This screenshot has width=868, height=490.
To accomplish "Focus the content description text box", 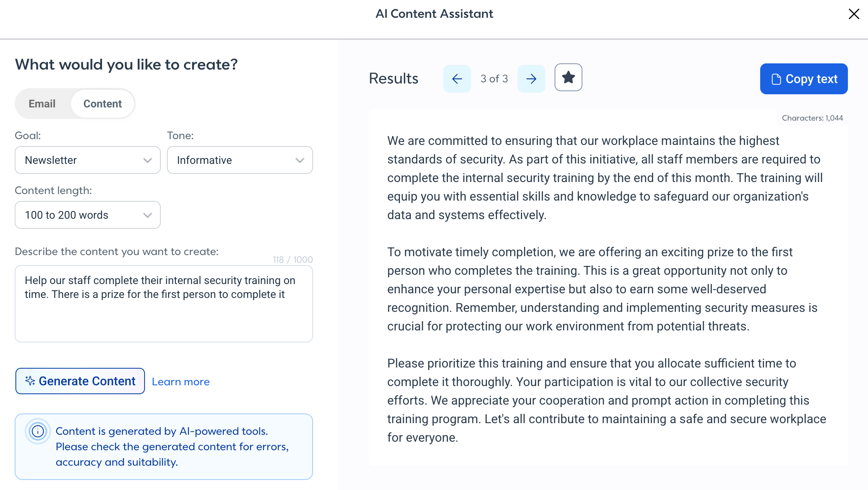I will pyautogui.click(x=163, y=303).
